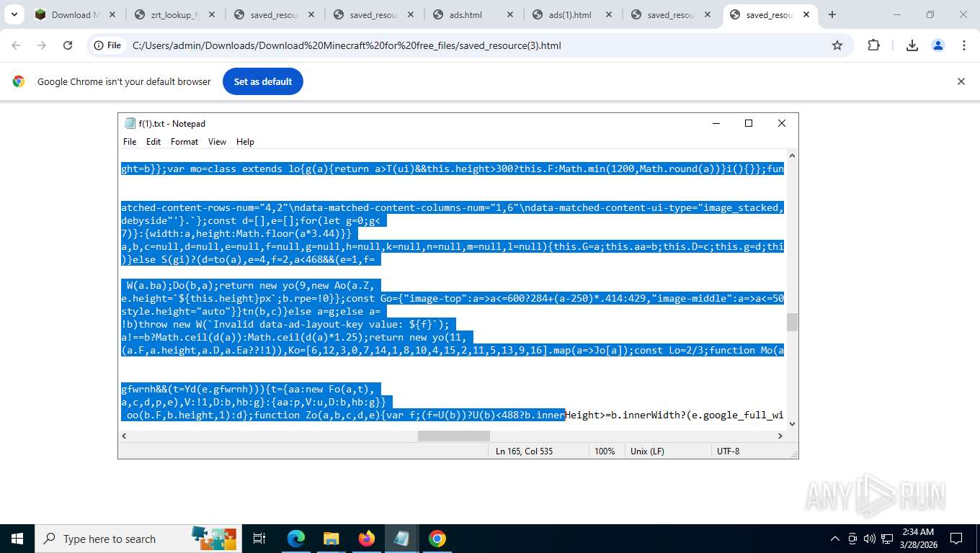Focus the Chrome address bar URL
980x553 pixels.
(347, 45)
